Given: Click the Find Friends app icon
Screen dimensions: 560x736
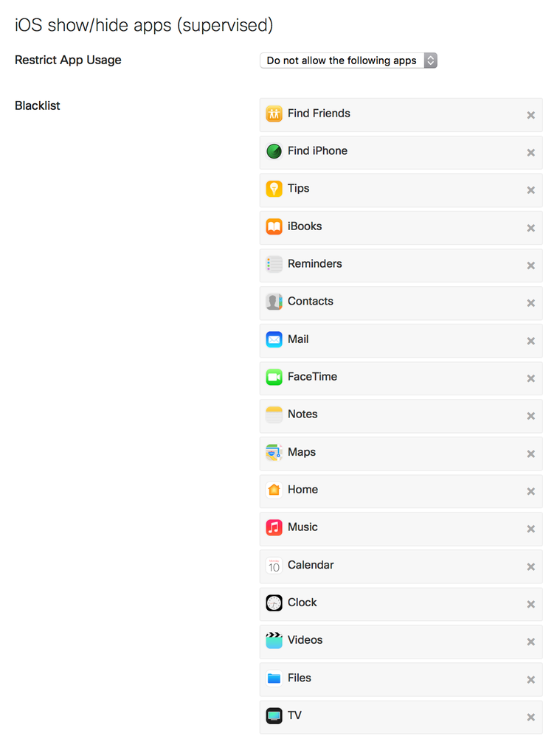Looking at the screenshot, I should tap(274, 114).
